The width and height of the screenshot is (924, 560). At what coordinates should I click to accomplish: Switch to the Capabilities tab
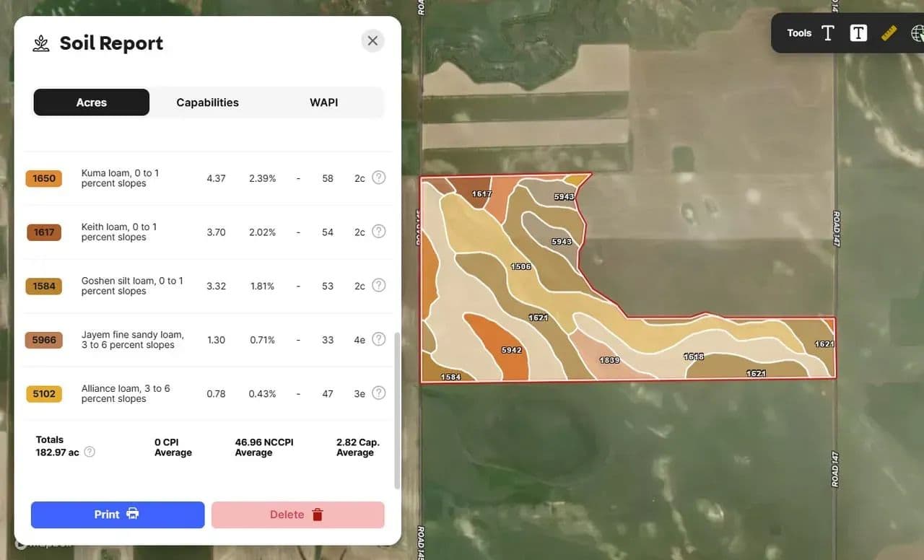coord(207,102)
